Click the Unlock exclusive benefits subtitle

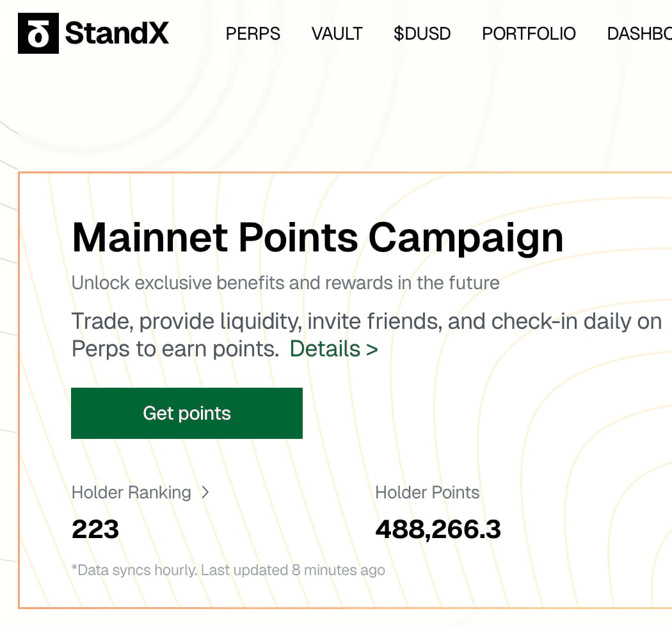tap(285, 282)
